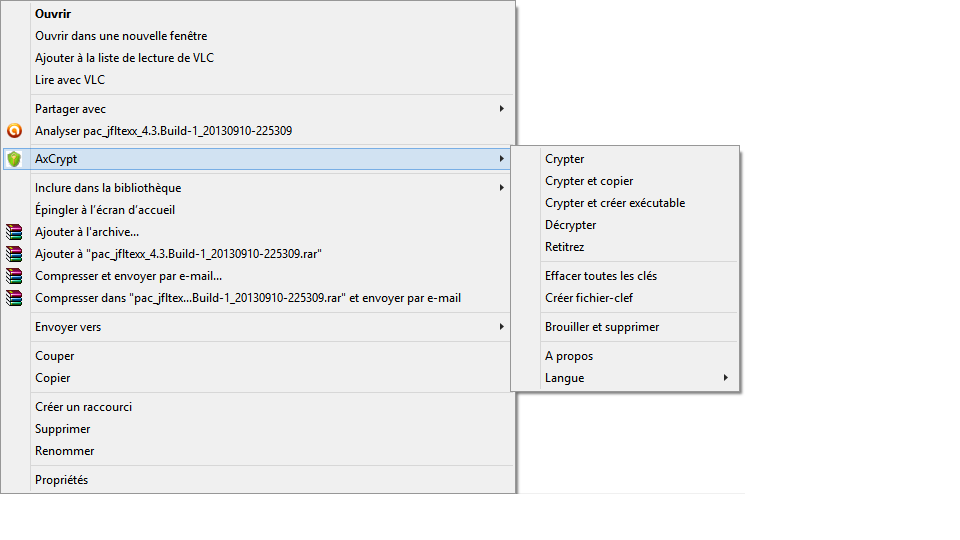Screen dimensions: 960x540
Task: Expand Inclure dans la bibliothèque arrow
Action: click(x=501, y=187)
